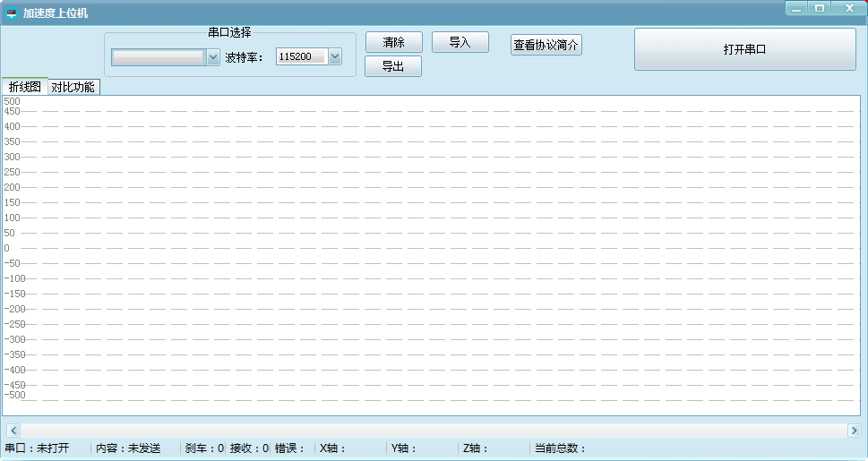Open 查看协议简介 protocol overview

pos(546,45)
